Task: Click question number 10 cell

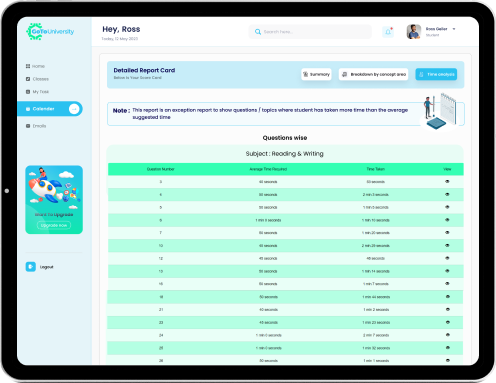Action: (x=161, y=246)
